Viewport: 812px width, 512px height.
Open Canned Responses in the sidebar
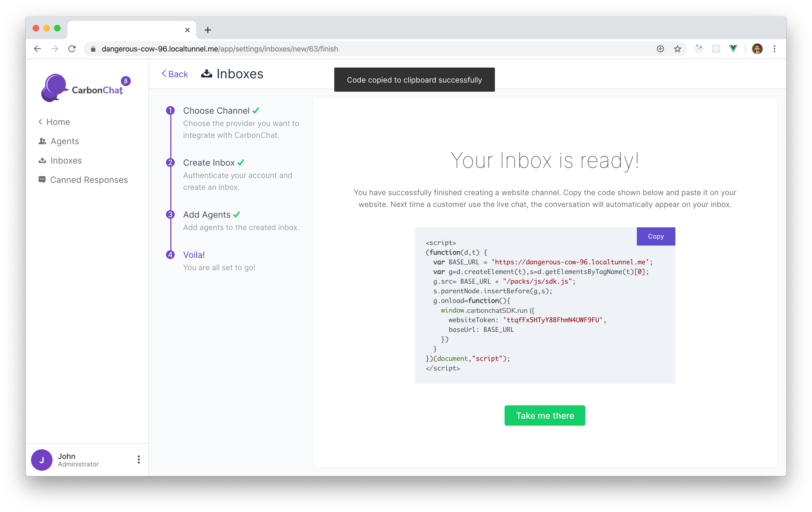pyautogui.click(x=89, y=180)
